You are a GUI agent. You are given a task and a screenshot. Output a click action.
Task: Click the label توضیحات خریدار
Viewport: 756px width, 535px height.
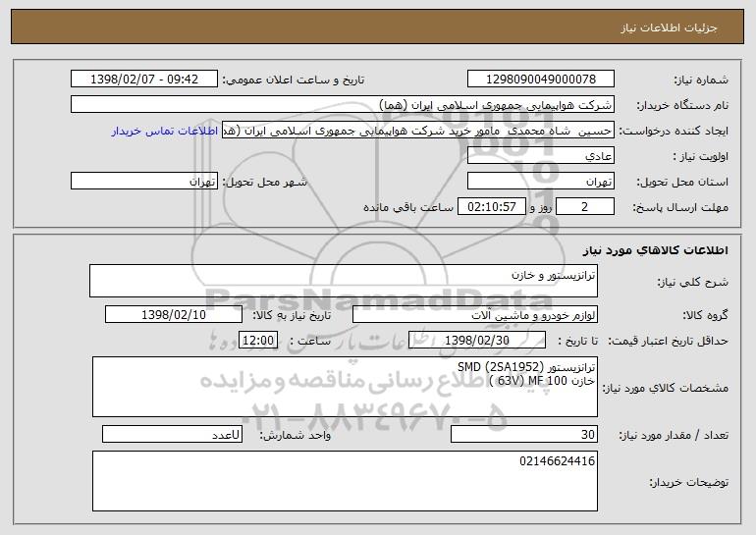(x=689, y=482)
